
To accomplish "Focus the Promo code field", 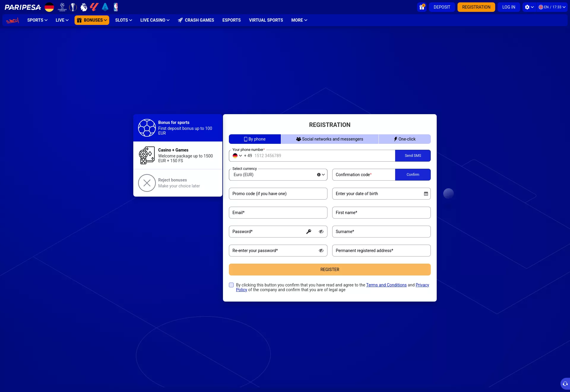I will click(278, 194).
